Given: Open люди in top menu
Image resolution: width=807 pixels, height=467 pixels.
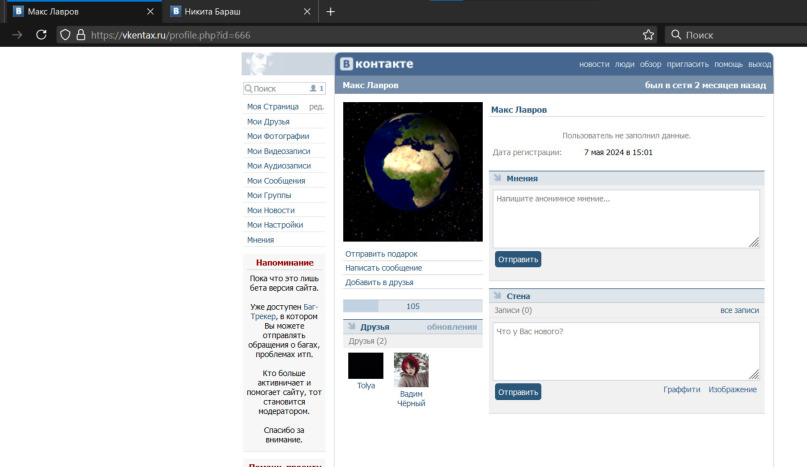Looking at the screenshot, I should [624, 64].
